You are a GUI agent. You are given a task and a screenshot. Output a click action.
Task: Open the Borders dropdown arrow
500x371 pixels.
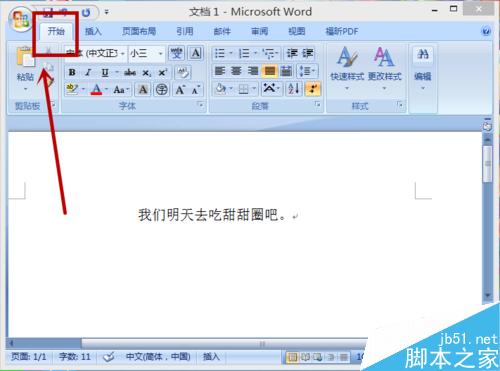point(254,89)
